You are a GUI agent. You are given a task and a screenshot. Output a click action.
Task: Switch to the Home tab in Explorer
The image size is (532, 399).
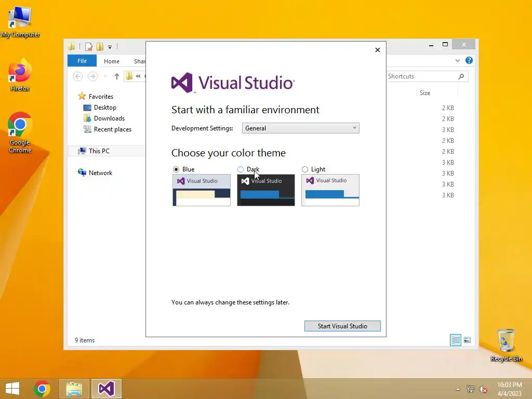point(112,61)
